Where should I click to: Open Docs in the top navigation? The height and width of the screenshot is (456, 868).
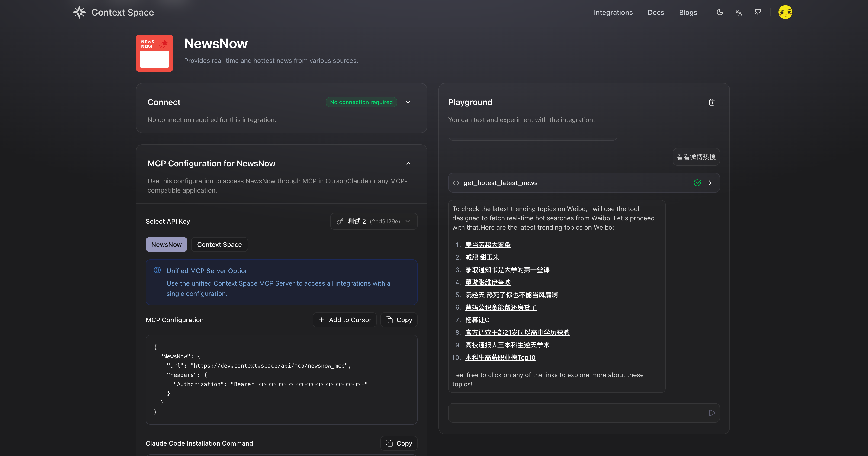pos(656,13)
